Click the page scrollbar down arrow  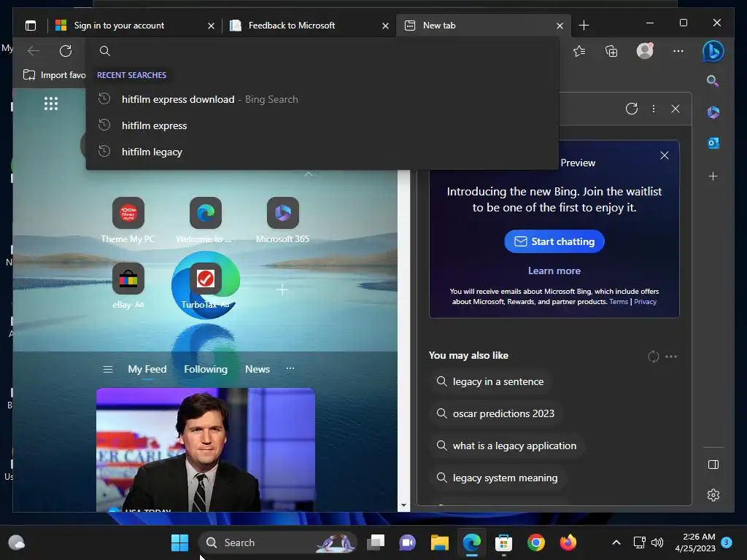point(403,506)
